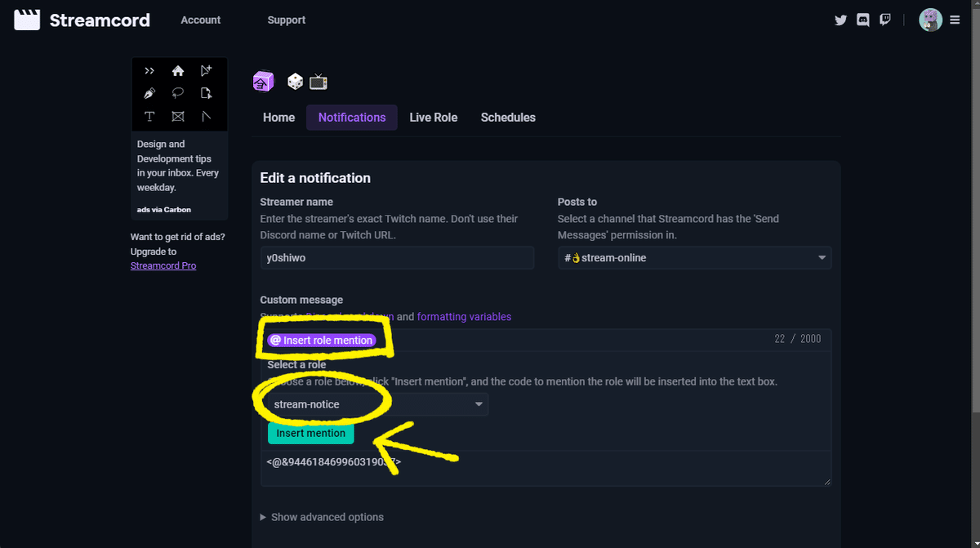Expand 'Show advanced options'

322,516
